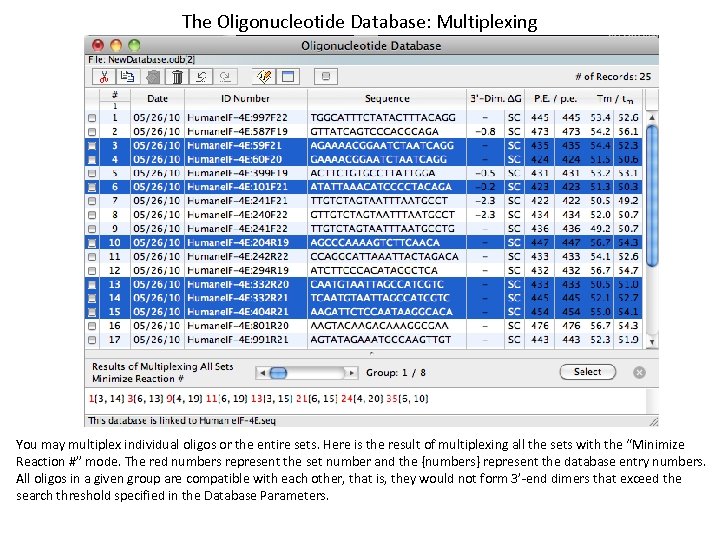Click the table scroll down arrow

coord(652,342)
